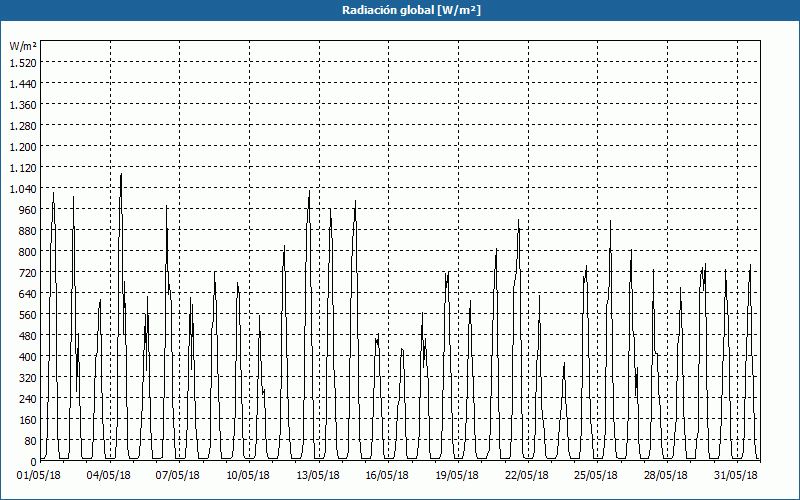Select the 04/05/18 date label
The image size is (800, 500).
[x=109, y=475]
